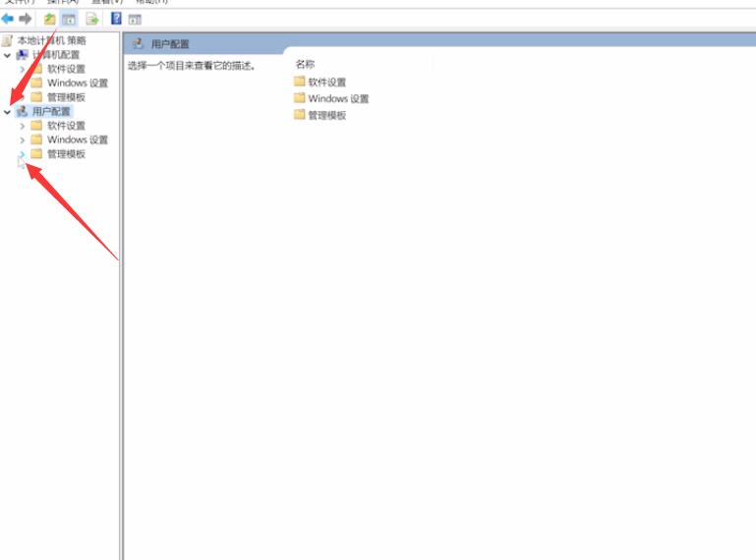Screen dimensions: 756x560
Task: Select Windows 设置 under 计算机配置
Action: 78,83
